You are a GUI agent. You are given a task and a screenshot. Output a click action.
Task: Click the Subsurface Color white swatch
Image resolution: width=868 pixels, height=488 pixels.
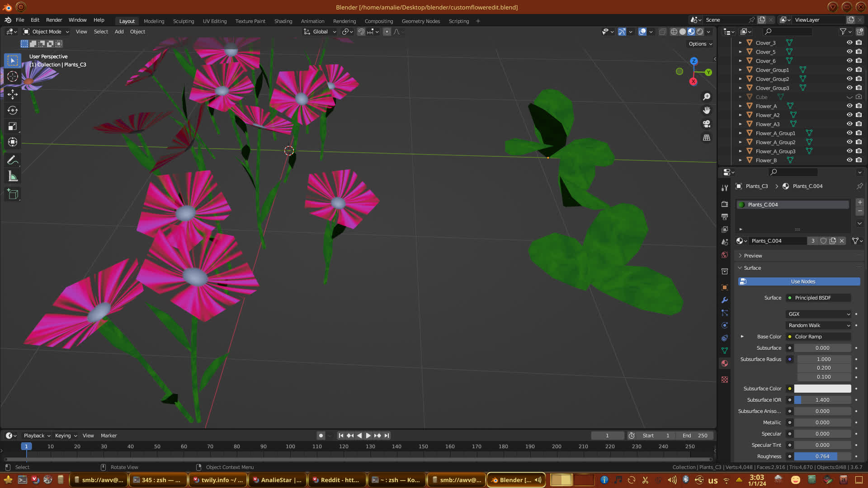(x=822, y=389)
